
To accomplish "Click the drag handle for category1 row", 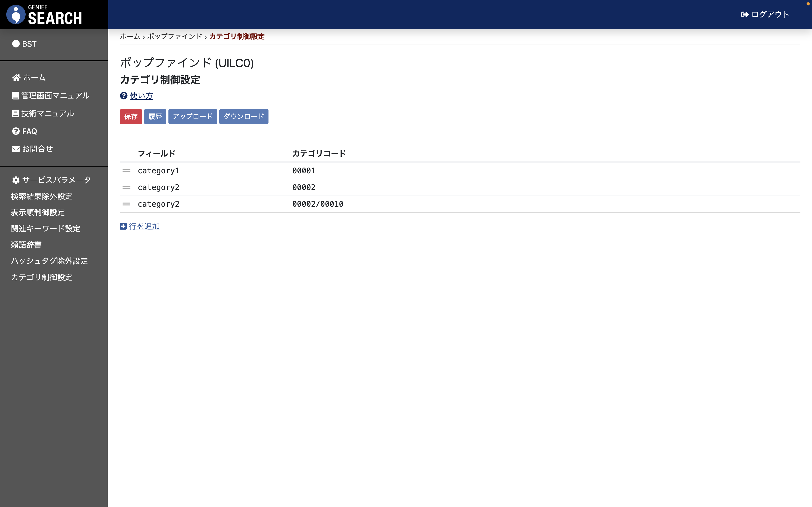I will tap(126, 171).
